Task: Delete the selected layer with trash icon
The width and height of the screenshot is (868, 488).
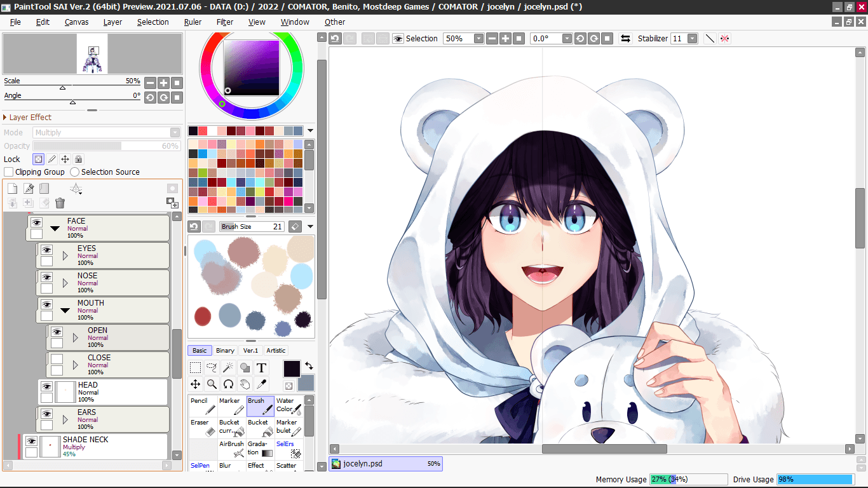Action: 60,203
